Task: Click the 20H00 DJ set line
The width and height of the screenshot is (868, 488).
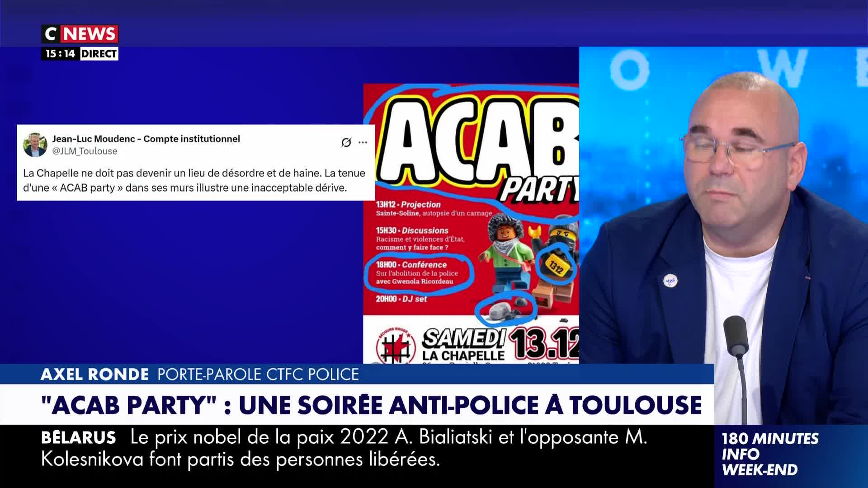Action: tap(401, 299)
